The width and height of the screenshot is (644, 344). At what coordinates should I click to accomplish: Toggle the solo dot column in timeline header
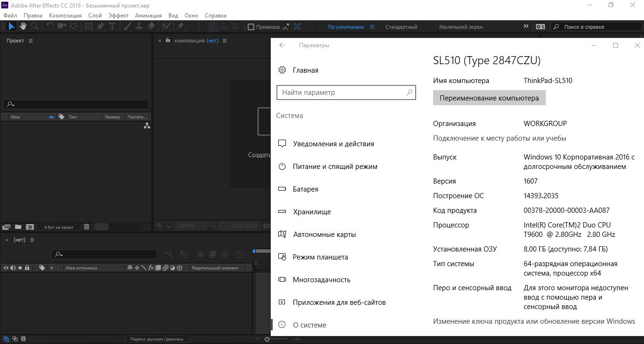pos(20,268)
